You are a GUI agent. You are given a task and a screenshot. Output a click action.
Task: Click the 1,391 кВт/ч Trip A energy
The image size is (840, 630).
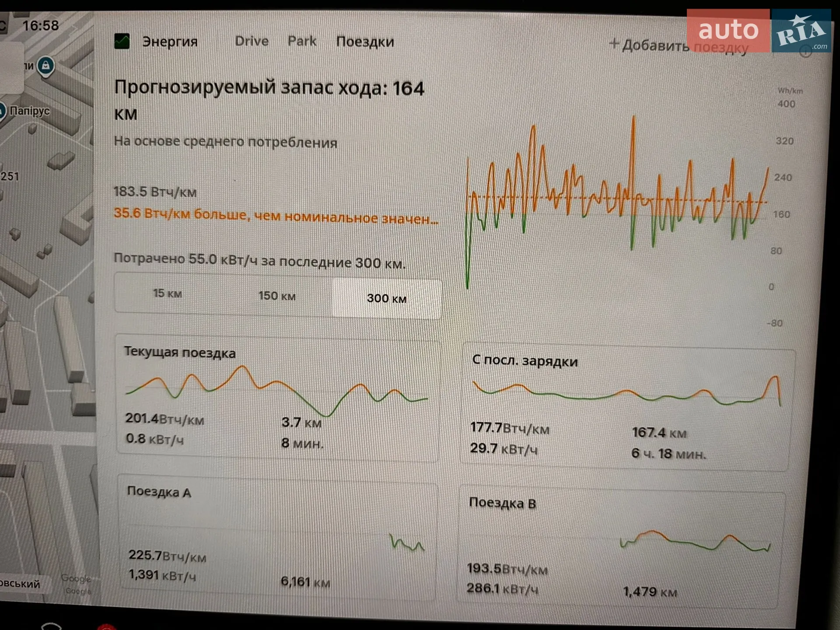pyautogui.click(x=162, y=575)
